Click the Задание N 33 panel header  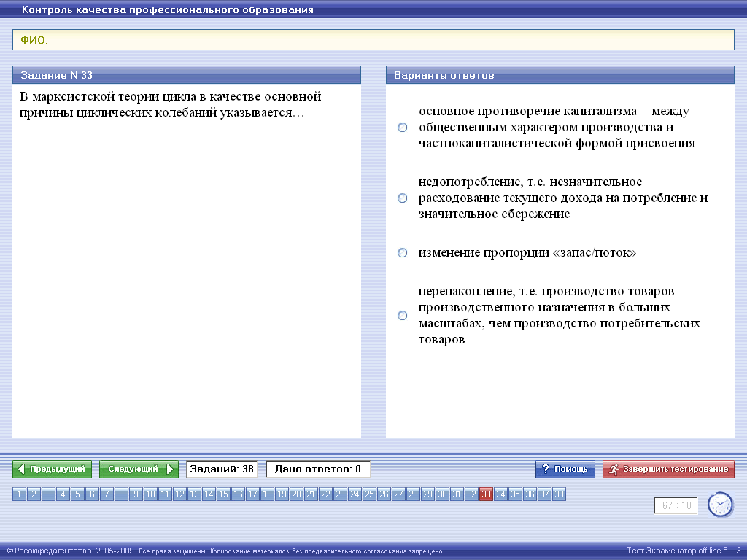coord(187,75)
